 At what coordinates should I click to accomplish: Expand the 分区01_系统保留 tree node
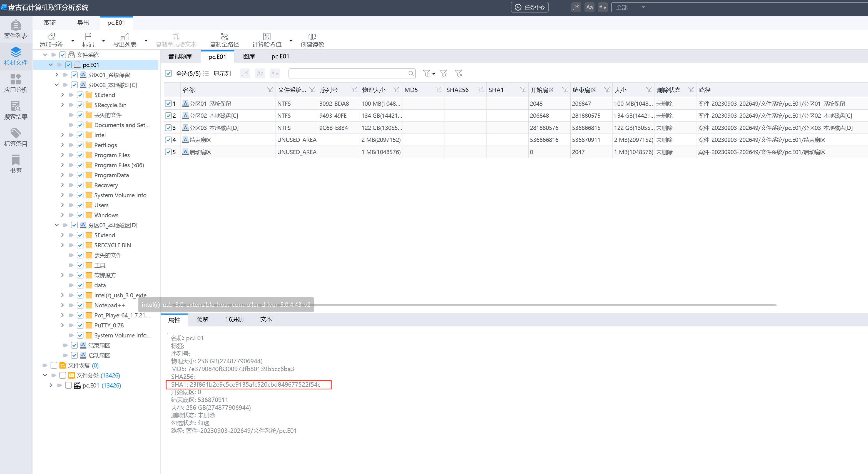[57, 75]
